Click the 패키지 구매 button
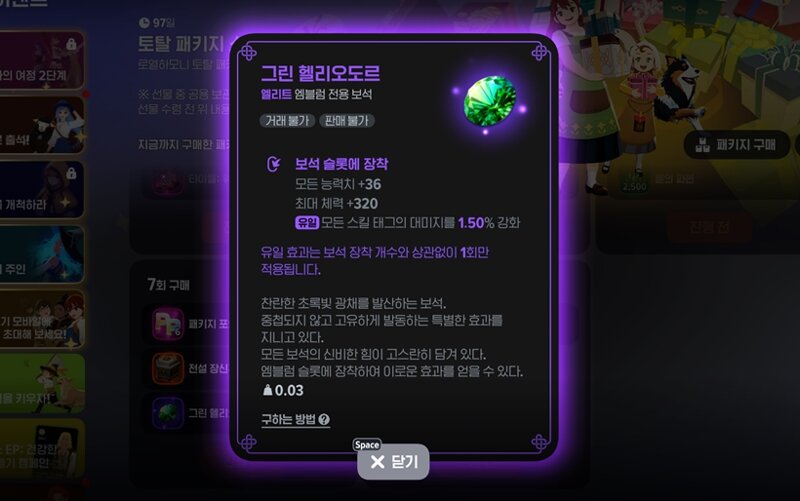This screenshot has width=800, height=501. coord(736,145)
